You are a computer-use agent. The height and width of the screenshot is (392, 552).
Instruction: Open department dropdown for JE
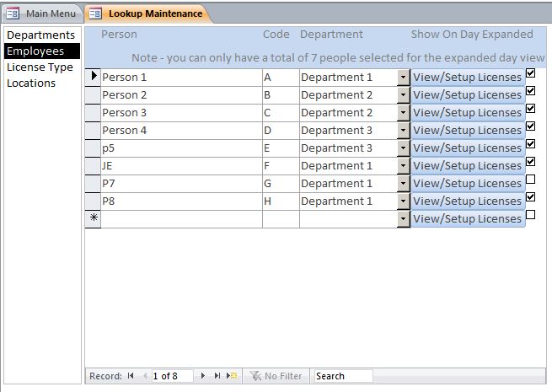coord(403,165)
